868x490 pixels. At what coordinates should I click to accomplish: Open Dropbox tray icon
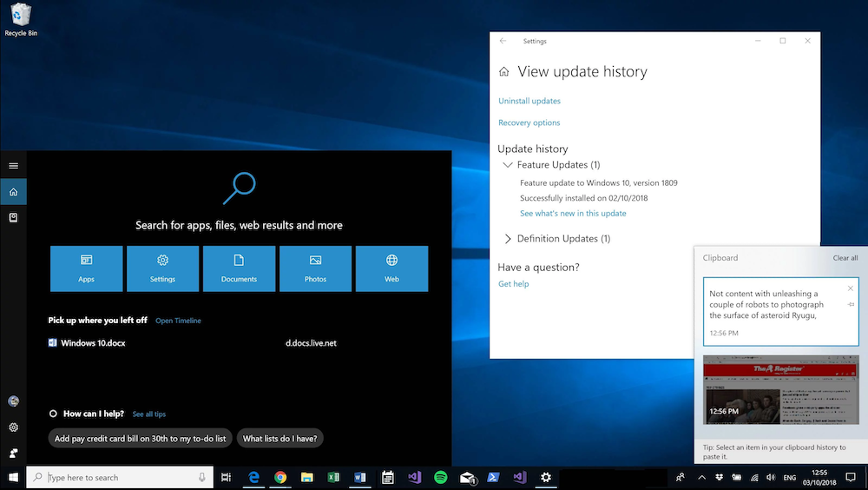pyautogui.click(x=719, y=477)
